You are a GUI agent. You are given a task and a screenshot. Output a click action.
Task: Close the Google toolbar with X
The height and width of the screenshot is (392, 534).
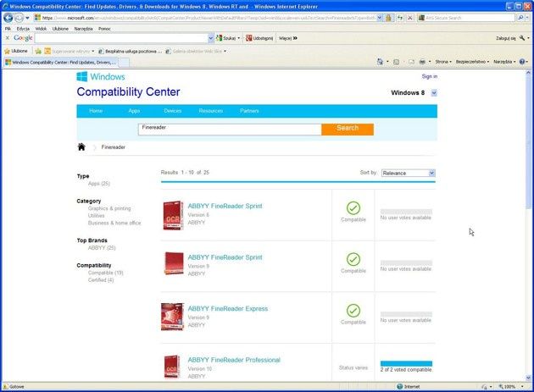click(7, 38)
